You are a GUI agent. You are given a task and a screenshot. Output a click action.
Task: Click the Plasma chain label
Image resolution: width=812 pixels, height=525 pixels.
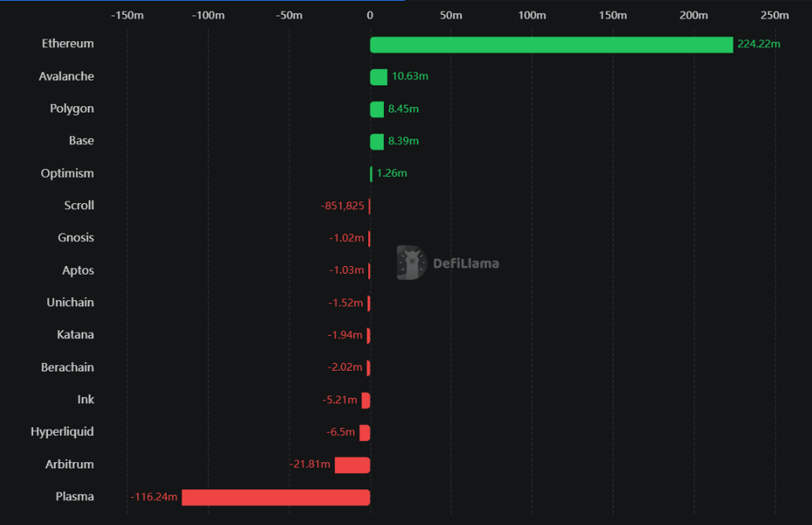coord(75,497)
